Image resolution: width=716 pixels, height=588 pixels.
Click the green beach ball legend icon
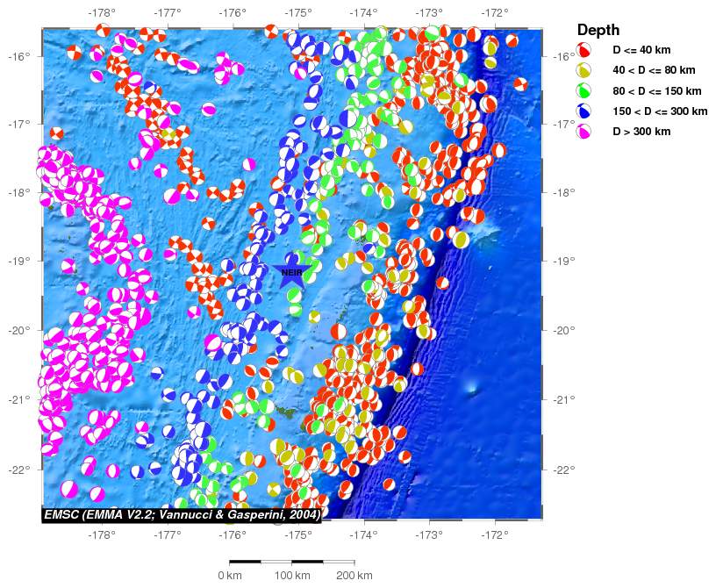(584, 90)
